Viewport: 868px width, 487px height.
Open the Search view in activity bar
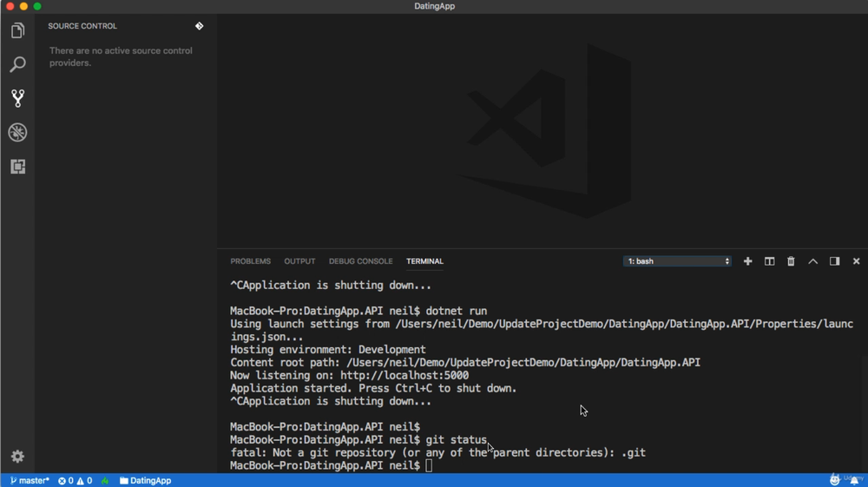(x=17, y=64)
